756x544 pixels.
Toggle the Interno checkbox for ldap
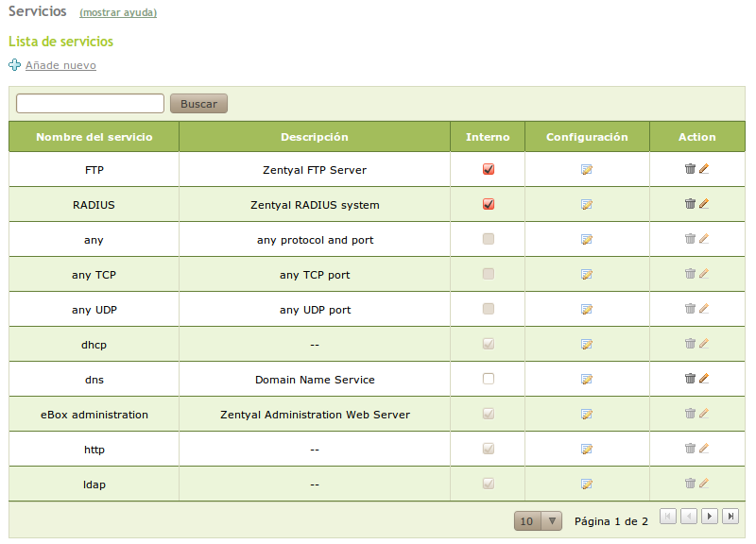[x=489, y=484]
